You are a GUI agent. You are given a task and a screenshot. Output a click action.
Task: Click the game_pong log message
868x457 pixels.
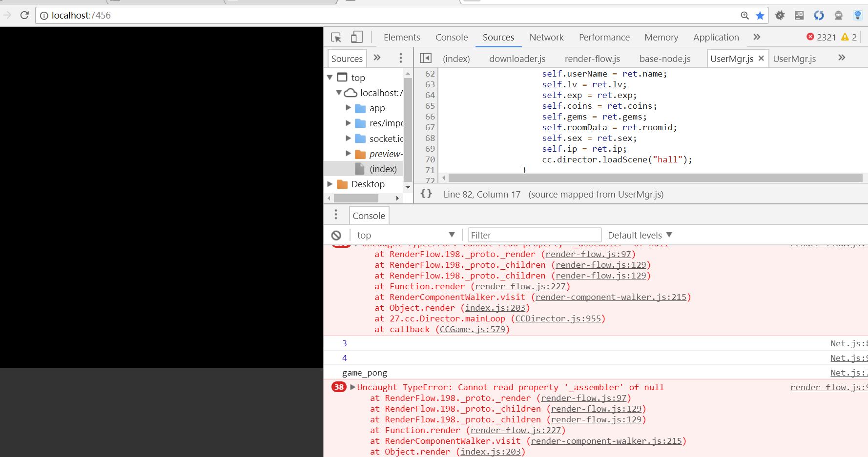[365, 373]
